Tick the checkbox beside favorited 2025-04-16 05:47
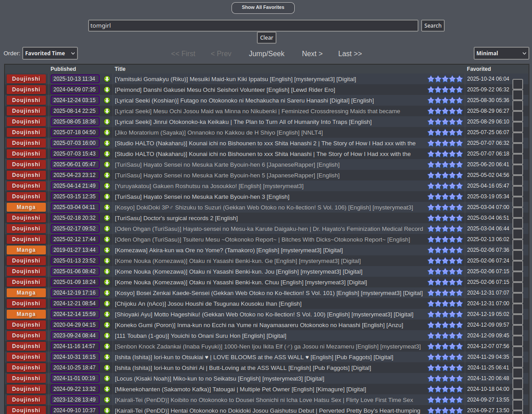Image resolution: width=532 pixels, height=414 pixels. 518,191
